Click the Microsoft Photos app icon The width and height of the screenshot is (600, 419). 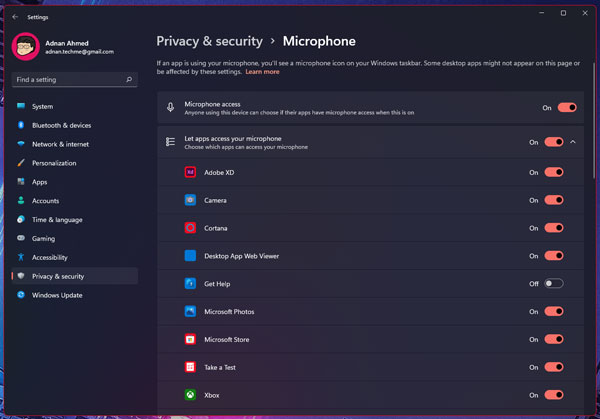point(190,311)
